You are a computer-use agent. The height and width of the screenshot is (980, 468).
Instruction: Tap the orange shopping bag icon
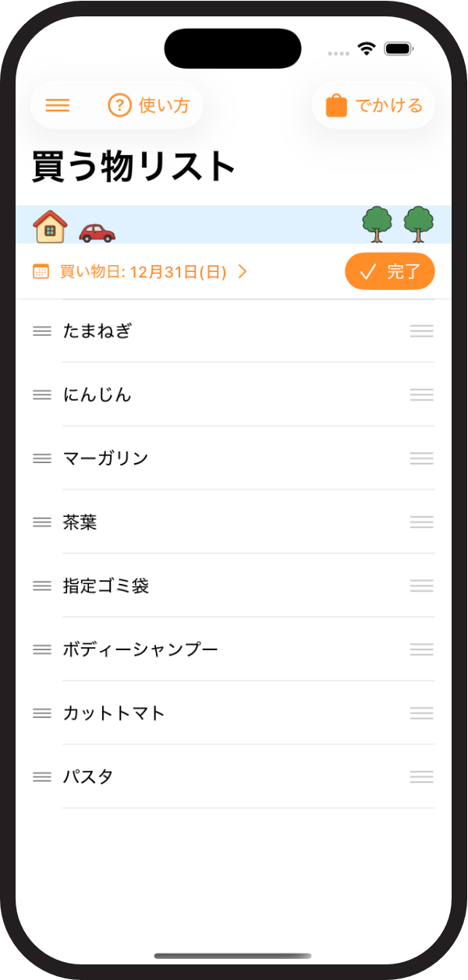tap(336, 105)
